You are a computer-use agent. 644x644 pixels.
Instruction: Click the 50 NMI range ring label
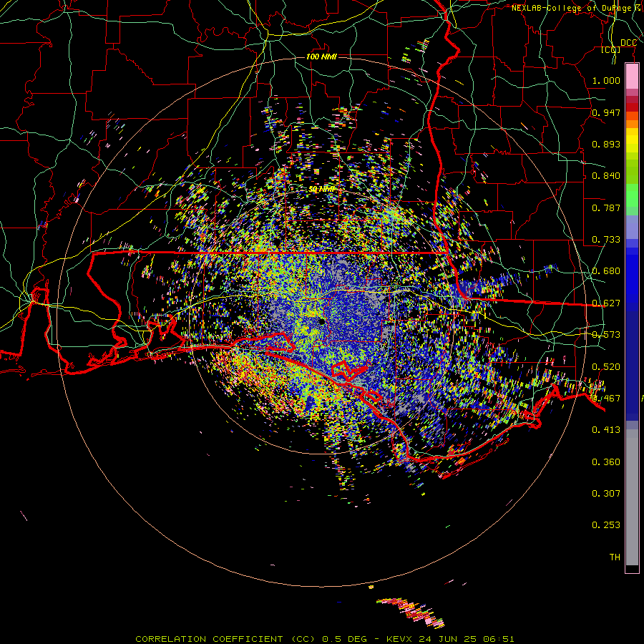pyautogui.click(x=321, y=189)
